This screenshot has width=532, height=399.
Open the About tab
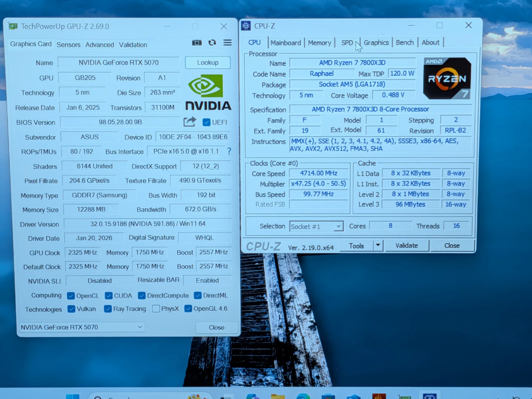point(430,42)
